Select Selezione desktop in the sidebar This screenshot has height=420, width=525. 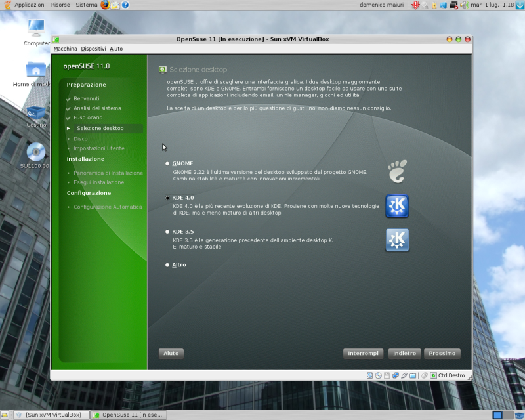[100, 129]
